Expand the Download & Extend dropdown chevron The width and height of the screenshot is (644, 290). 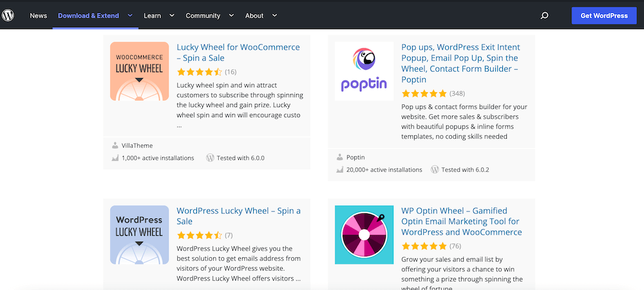click(x=130, y=15)
